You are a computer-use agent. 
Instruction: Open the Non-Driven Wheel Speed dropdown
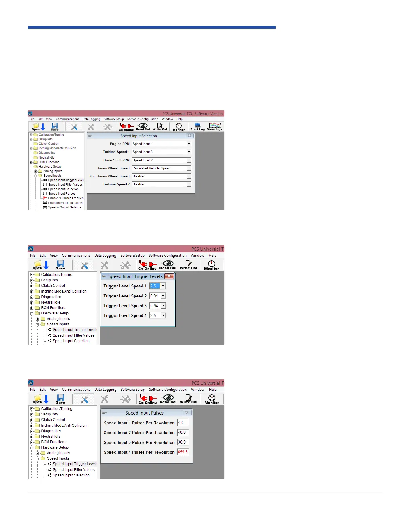(x=189, y=176)
